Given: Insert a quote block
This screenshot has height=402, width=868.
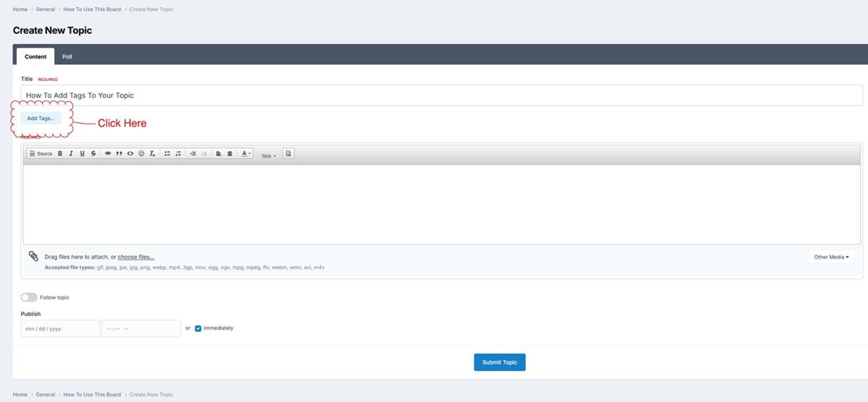Looking at the screenshot, I should click(x=119, y=153).
